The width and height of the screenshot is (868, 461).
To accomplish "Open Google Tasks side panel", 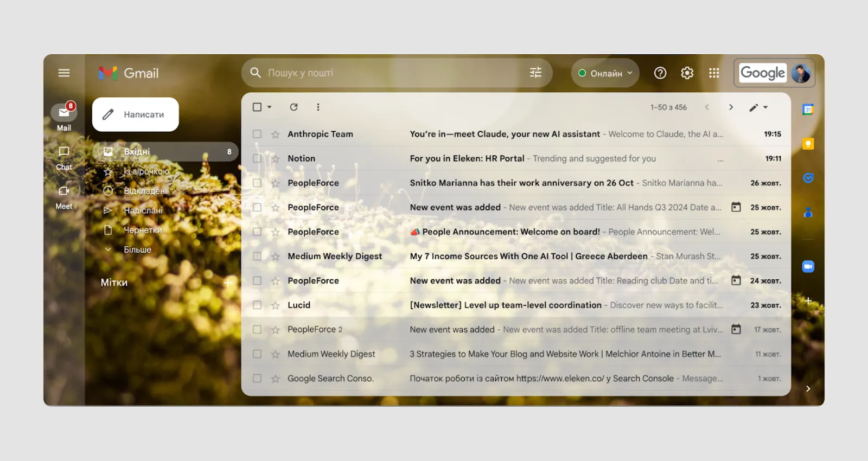I will click(x=808, y=178).
